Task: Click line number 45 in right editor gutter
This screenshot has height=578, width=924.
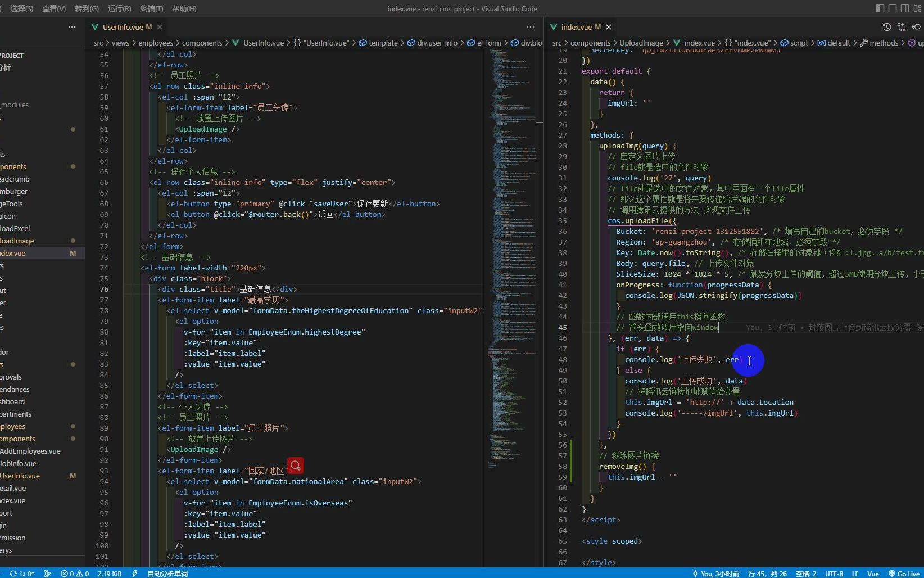Action: pos(563,327)
